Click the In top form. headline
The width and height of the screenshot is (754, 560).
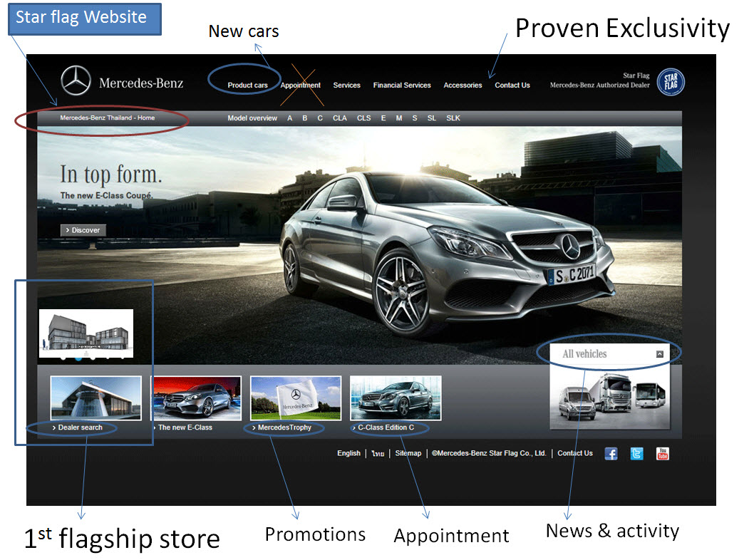click(111, 175)
